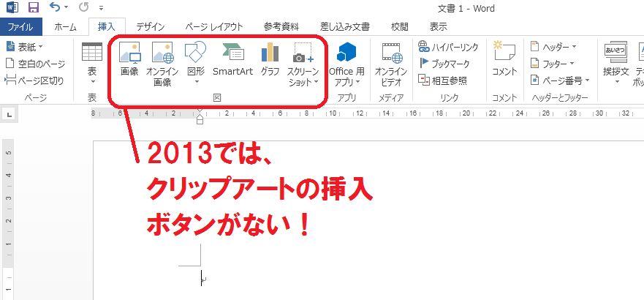Click the tab selector at ruler corner
Image resolution: width=644 pixels, height=300 pixels.
pyautogui.click(x=10, y=115)
